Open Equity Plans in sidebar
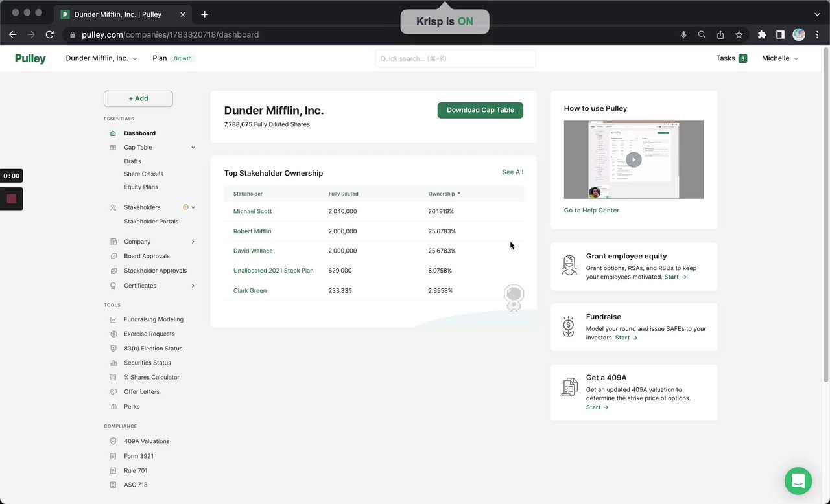 (141, 187)
